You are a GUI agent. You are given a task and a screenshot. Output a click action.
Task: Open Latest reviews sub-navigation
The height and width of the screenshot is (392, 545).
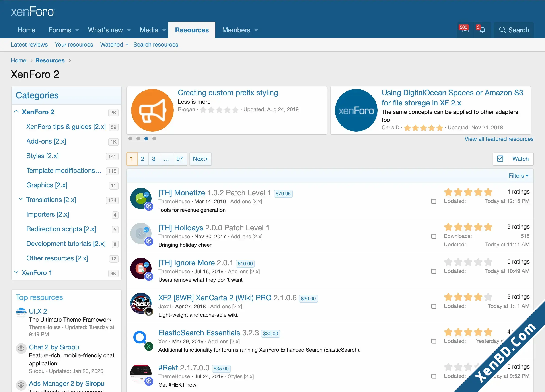click(29, 45)
